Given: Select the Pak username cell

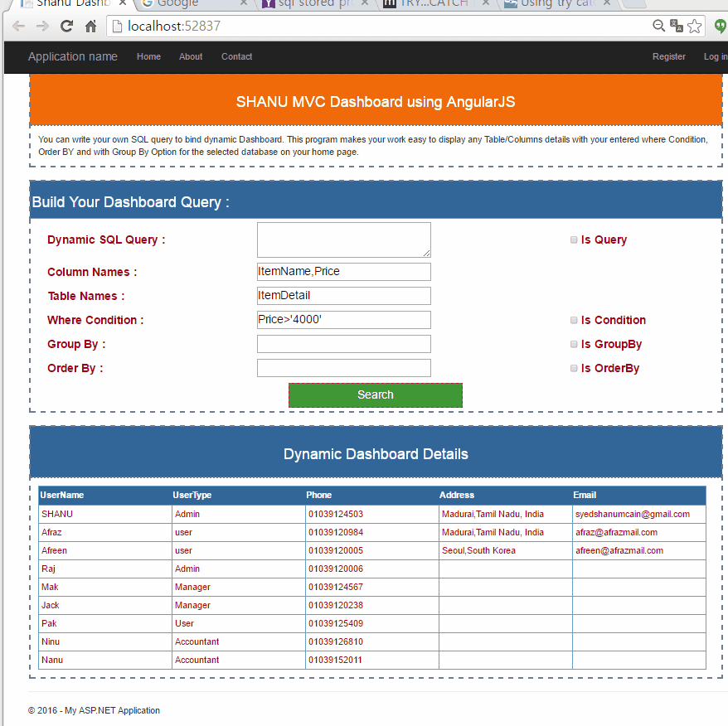Looking at the screenshot, I should (105, 623).
